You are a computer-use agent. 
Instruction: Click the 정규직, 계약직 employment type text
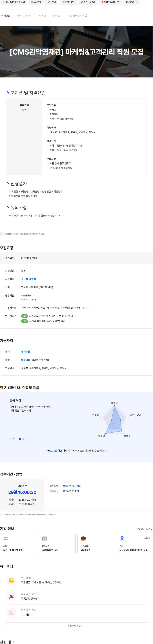coord(29,279)
